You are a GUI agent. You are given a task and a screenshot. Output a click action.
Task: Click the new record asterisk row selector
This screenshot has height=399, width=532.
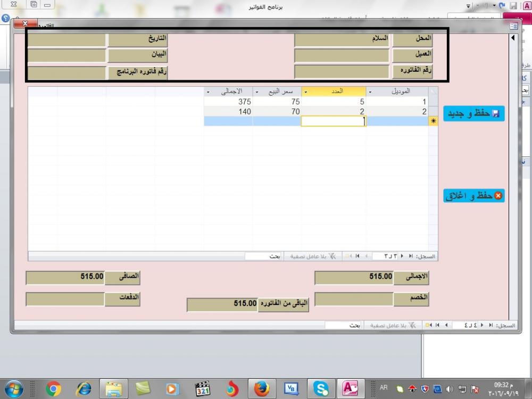click(x=433, y=121)
